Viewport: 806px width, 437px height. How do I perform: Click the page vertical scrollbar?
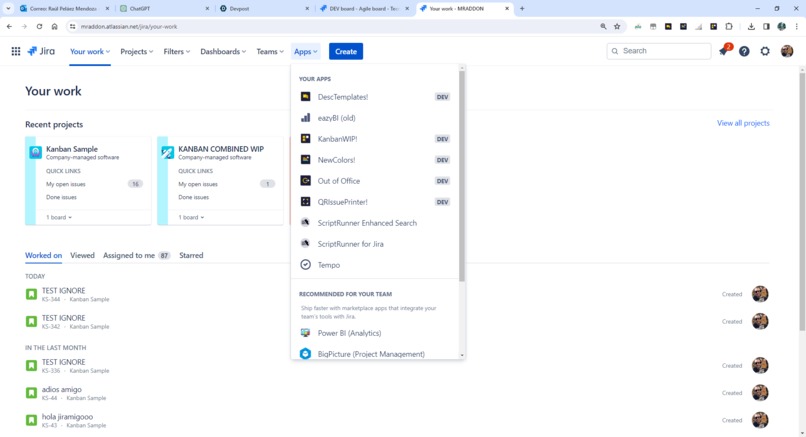tap(802, 202)
